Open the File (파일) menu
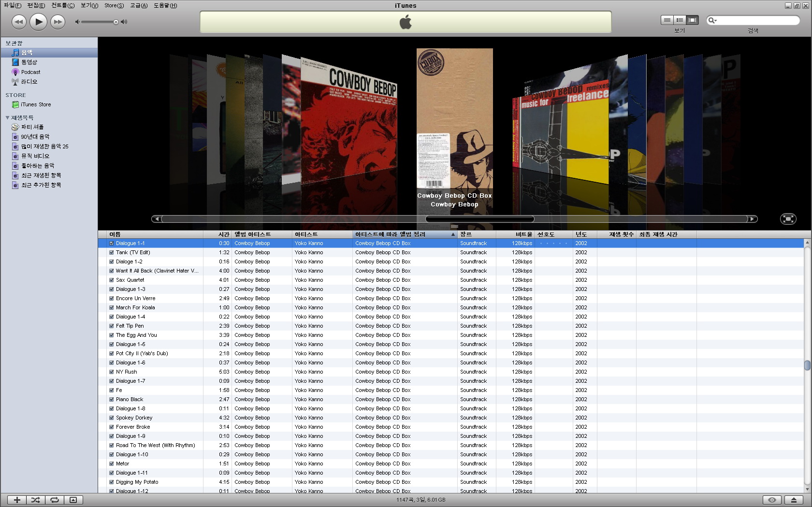The image size is (812, 507). point(13,5)
